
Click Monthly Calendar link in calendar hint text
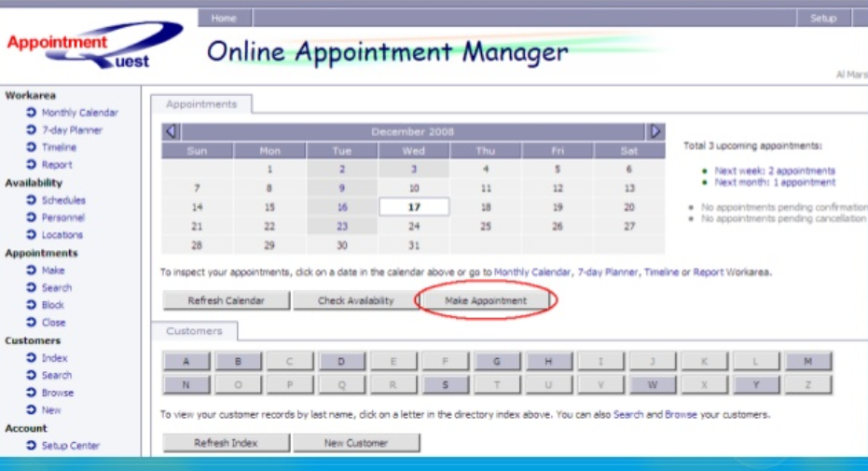(x=532, y=272)
